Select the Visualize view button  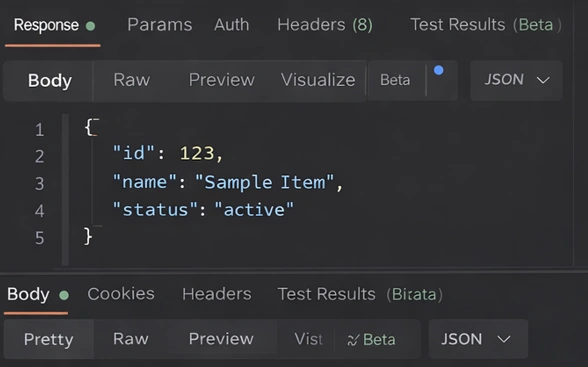(x=318, y=80)
